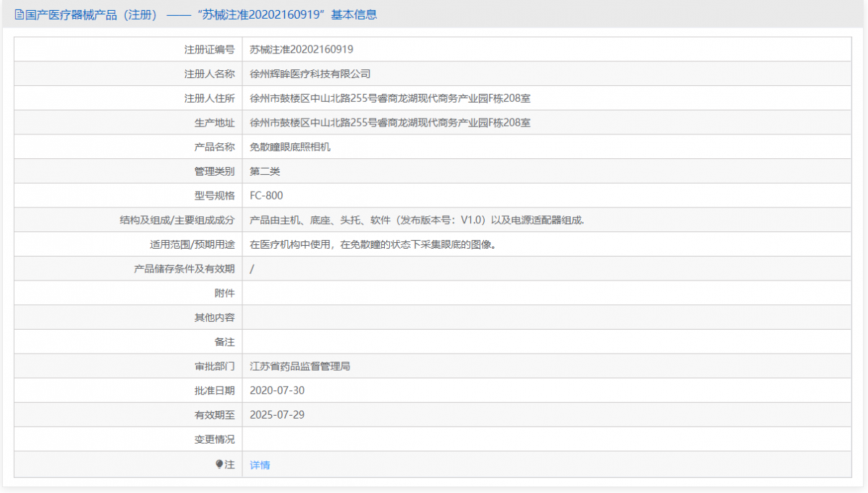Click the 备注 label
Screen dimensions: 868x493
pyautogui.click(x=224, y=342)
